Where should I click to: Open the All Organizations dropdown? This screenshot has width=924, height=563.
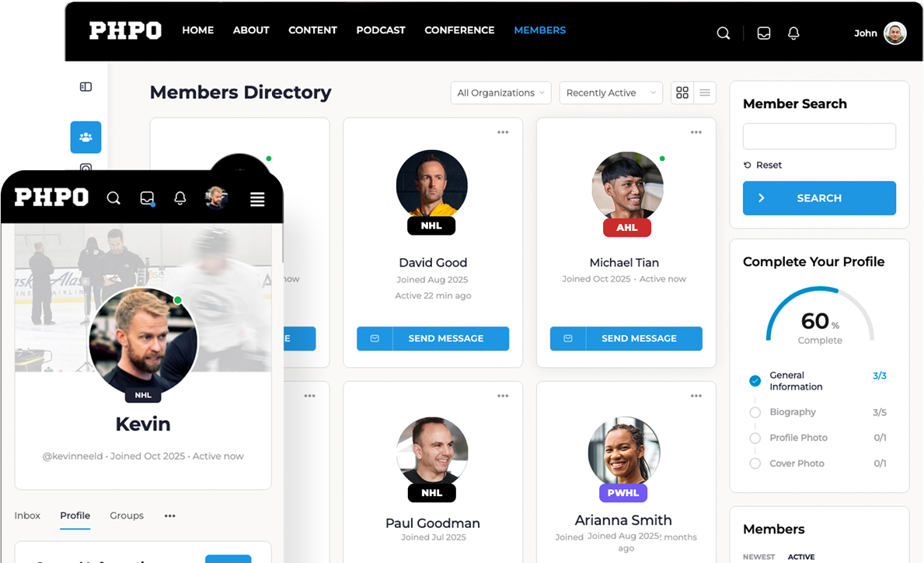[x=501, y=93]
